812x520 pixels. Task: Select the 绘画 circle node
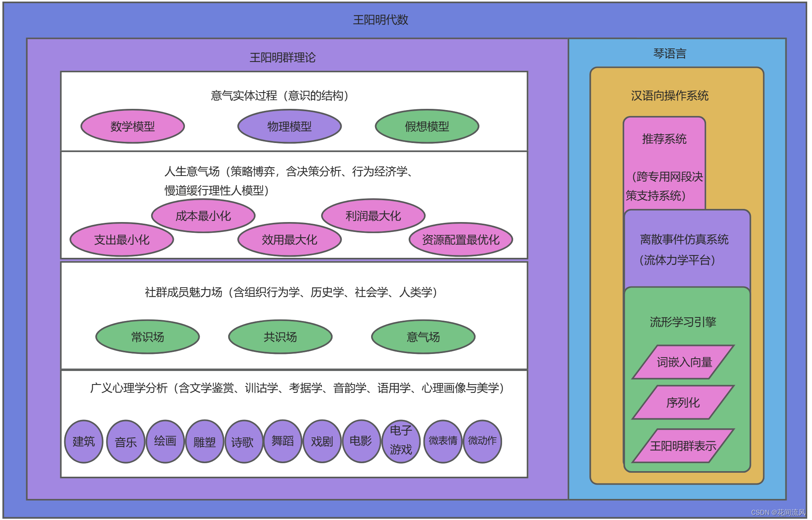click(165, 441)
